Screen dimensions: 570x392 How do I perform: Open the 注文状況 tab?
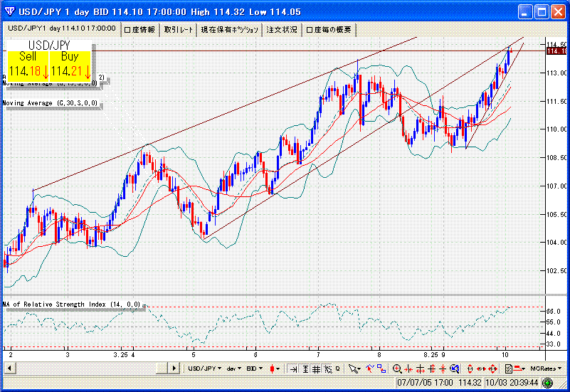click(282, 29)
